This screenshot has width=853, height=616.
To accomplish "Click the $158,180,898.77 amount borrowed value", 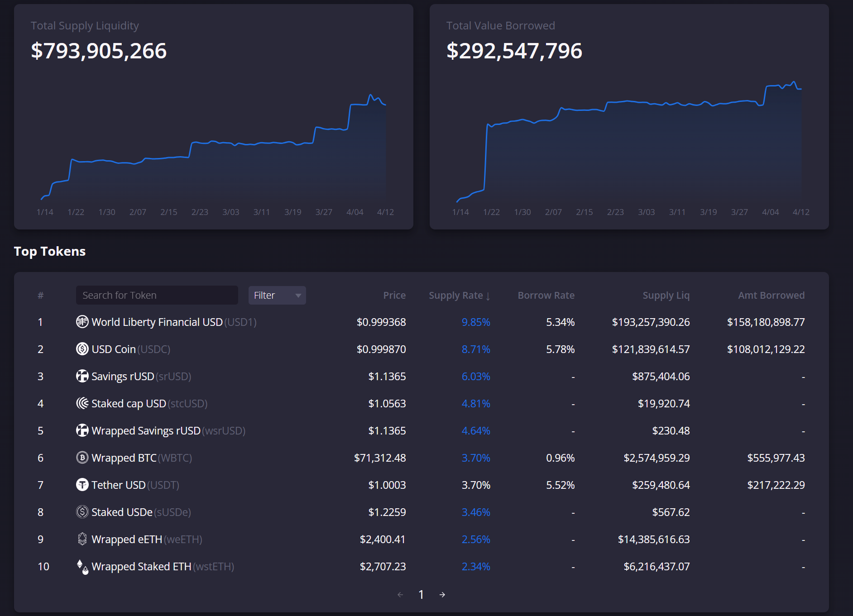I will [x=766, y=322].
